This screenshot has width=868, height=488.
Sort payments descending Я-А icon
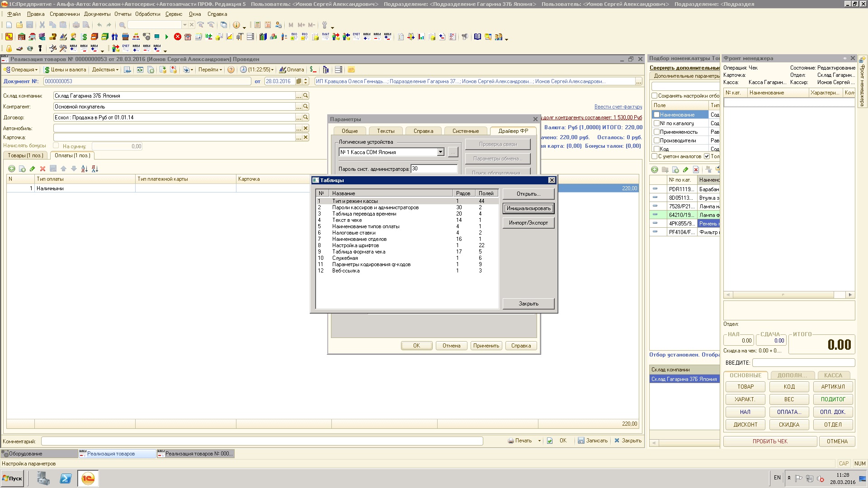pyautogui.click(x=94, y=169)
